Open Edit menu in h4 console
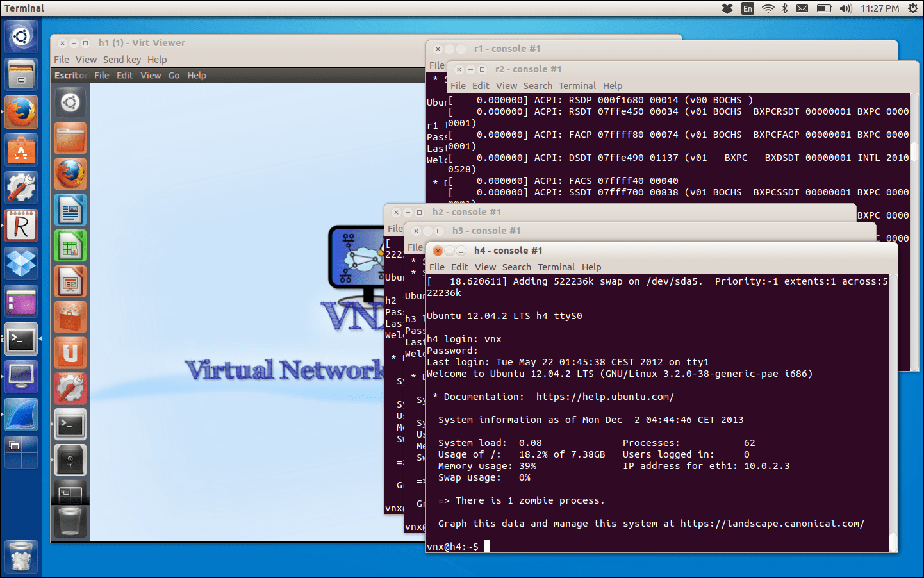Screen dimensions: 924x578 click(x=459, y=267)
